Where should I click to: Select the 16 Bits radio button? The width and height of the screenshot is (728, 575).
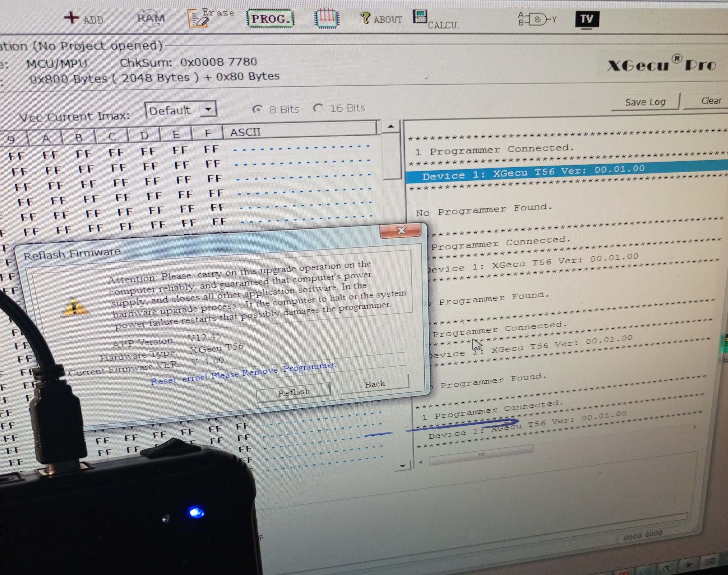pyautogui.click(x=318, y=108)
